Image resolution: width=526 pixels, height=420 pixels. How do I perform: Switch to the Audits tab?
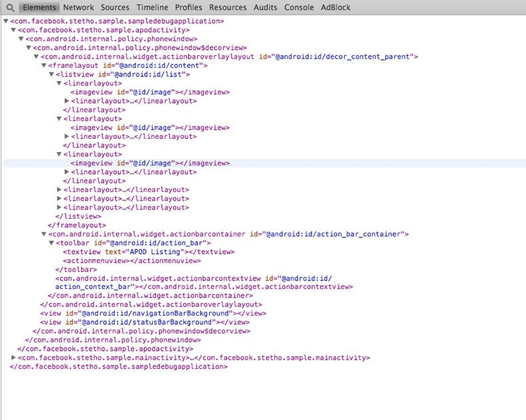pyautogui.click(x=265, y=7)
